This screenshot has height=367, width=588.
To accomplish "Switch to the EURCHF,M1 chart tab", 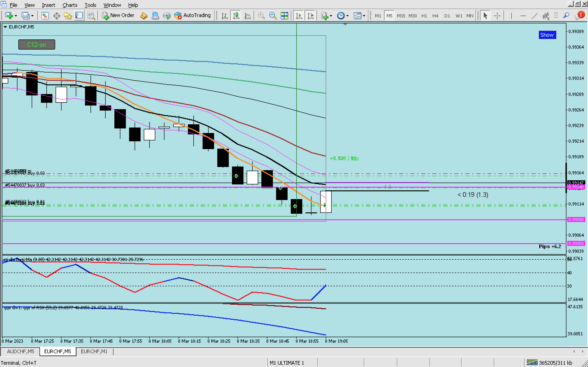I will [x=94, y=351].
